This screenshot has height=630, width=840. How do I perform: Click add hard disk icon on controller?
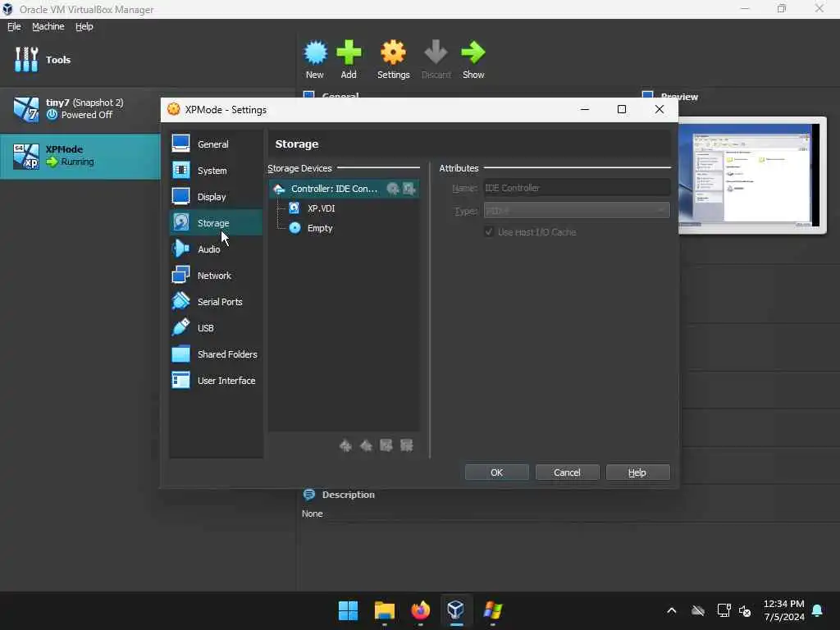(x=409, y=189)
